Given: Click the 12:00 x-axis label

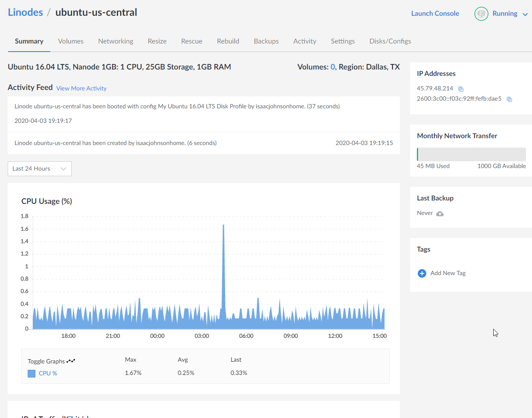Looking at the screenshot, I should pyautogui.click(x=335, y=336).
